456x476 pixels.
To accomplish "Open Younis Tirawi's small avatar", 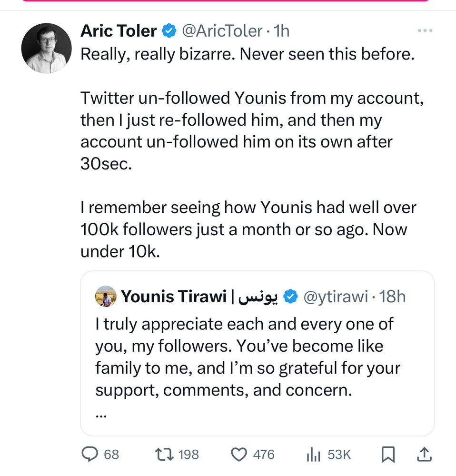I will pyautogui.click(x=106, y=297).
